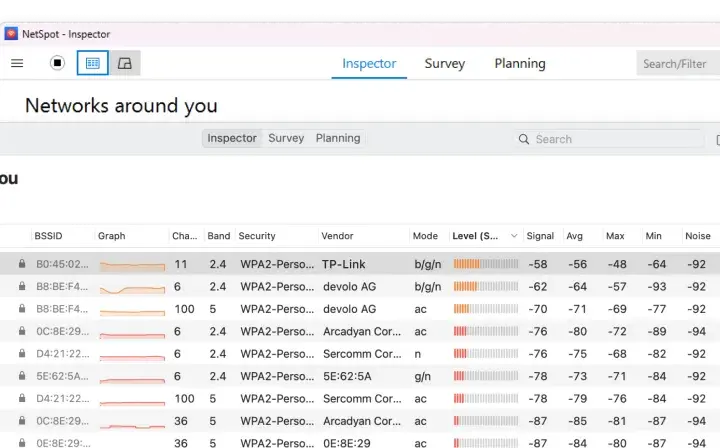This screenshot has width=720, height=448.
Task: Click graph of devolo AG channel 100 row
Action: point(132,312)
